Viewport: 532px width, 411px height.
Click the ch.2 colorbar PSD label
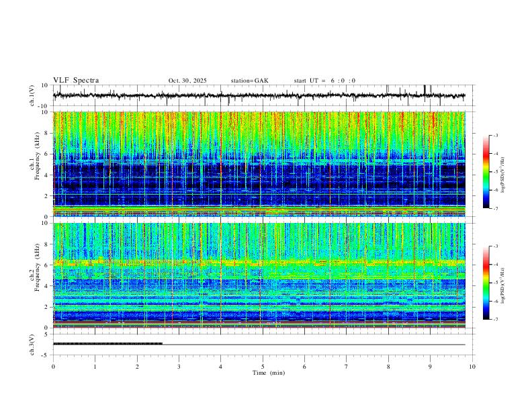click(x=503, y=285)
